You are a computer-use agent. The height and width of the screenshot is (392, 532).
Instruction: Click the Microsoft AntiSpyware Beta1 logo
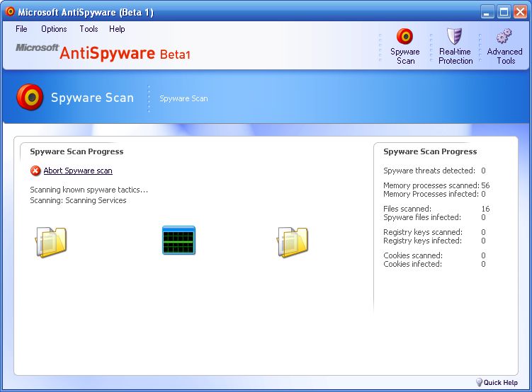[103, 52]
